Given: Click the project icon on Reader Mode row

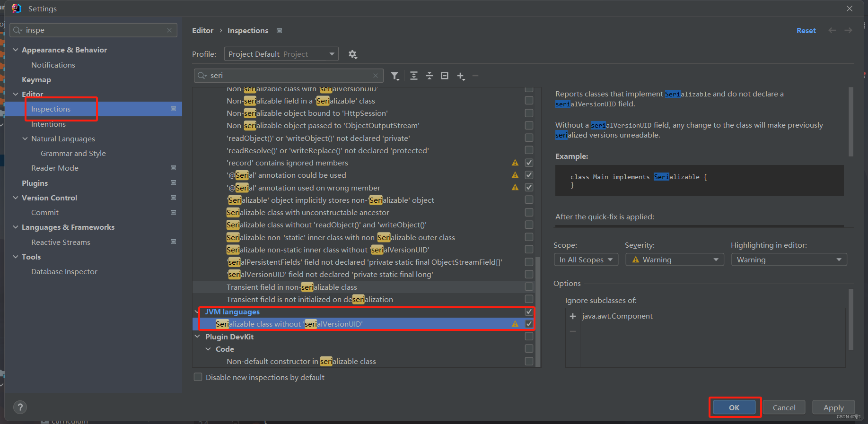Looking at the screenshot, I should [x=173, y=168].
